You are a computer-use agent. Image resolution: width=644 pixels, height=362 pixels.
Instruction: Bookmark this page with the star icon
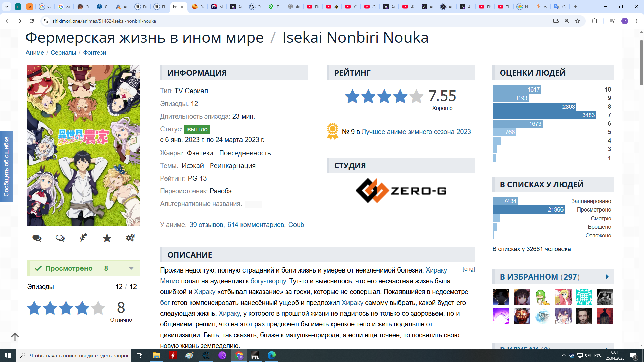(x=578, y=21)
